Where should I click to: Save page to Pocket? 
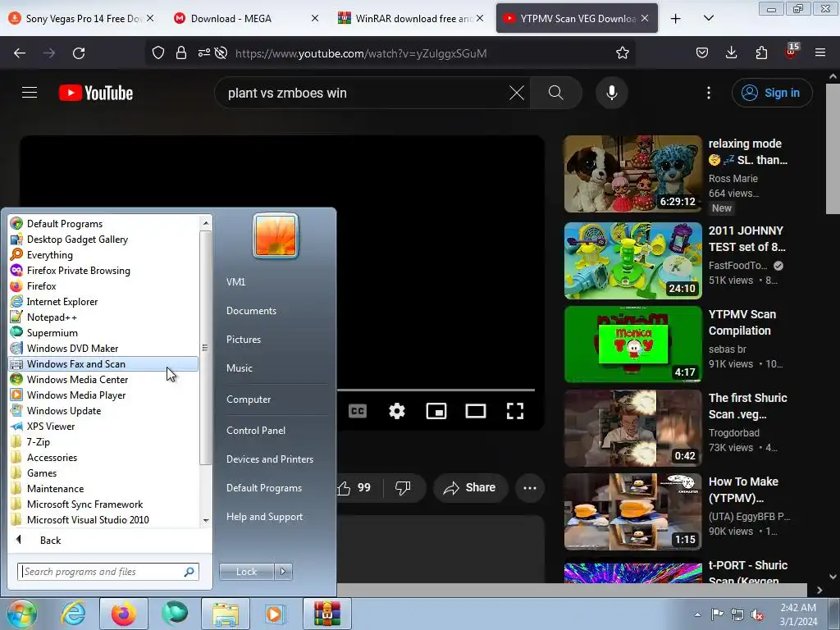(702, 52)
